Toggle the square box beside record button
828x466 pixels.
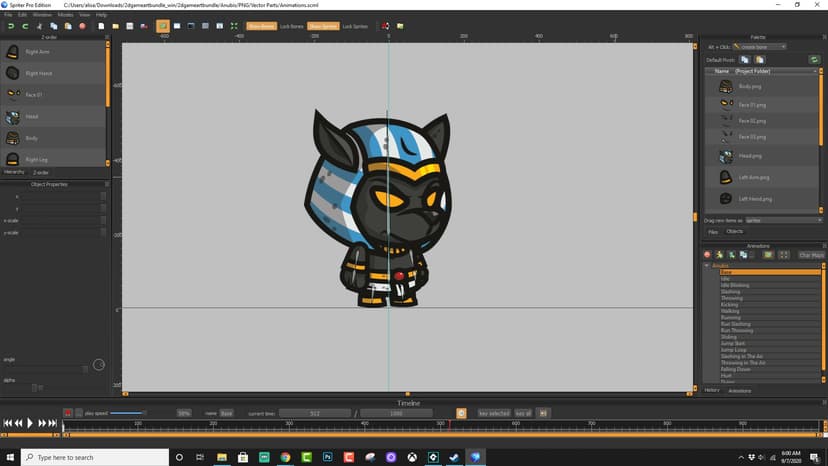79,413
